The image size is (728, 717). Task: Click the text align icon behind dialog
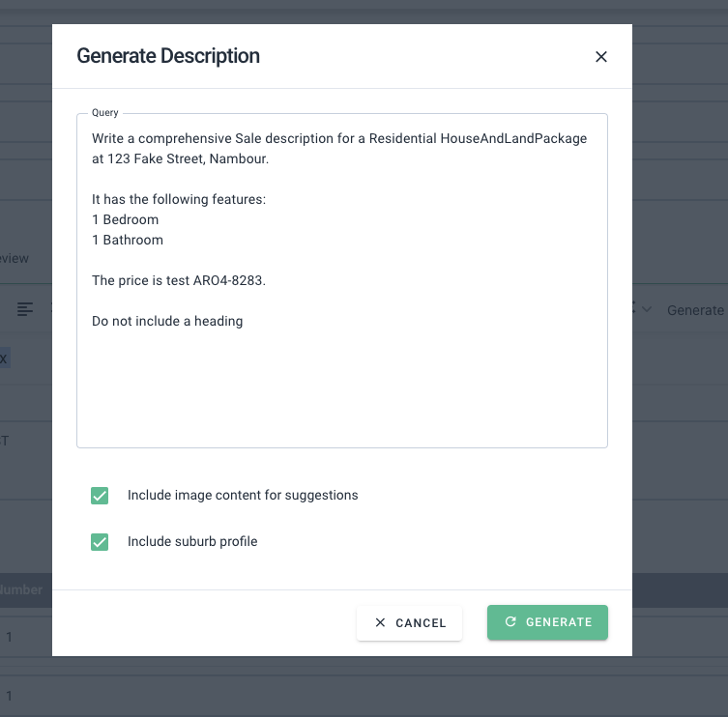pyautogui.click(x=25, y=309)
